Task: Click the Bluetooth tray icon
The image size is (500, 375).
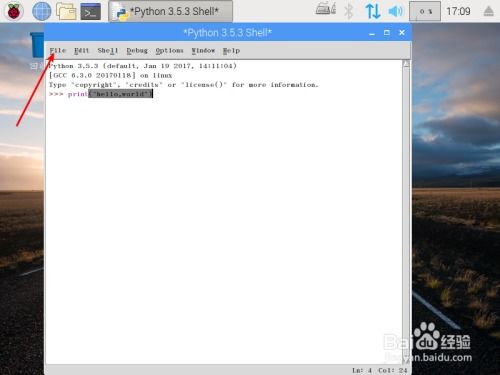Action: tap(349, 11)
